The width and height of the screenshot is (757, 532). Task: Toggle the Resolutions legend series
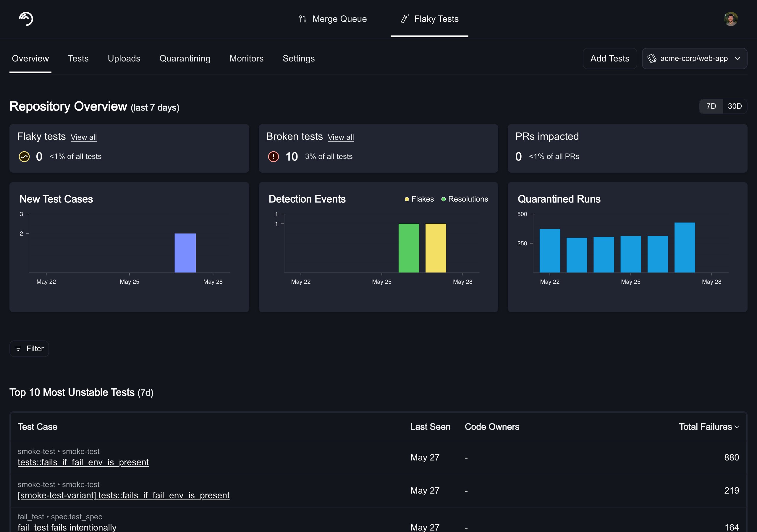[x=465, y=199]
